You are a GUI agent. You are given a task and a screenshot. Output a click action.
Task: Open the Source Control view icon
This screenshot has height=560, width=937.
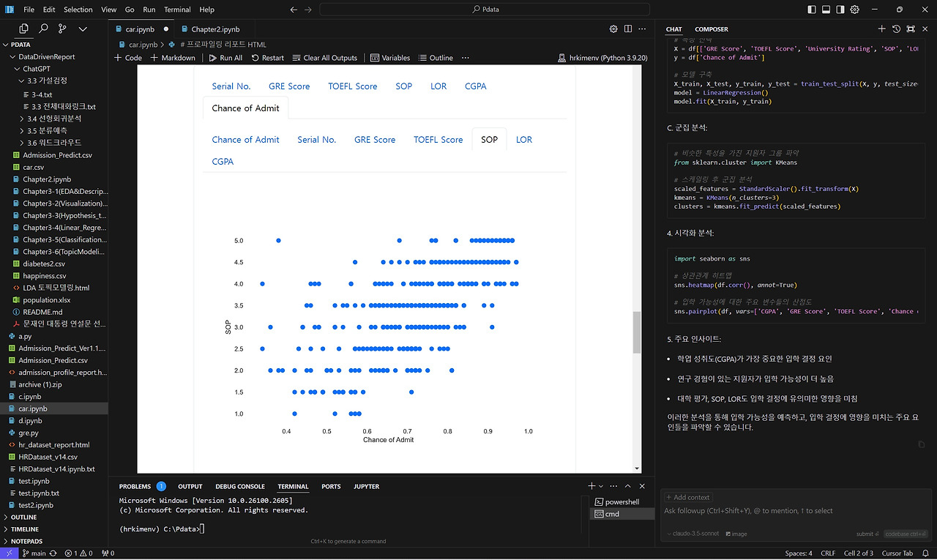(x=62, y=29)
